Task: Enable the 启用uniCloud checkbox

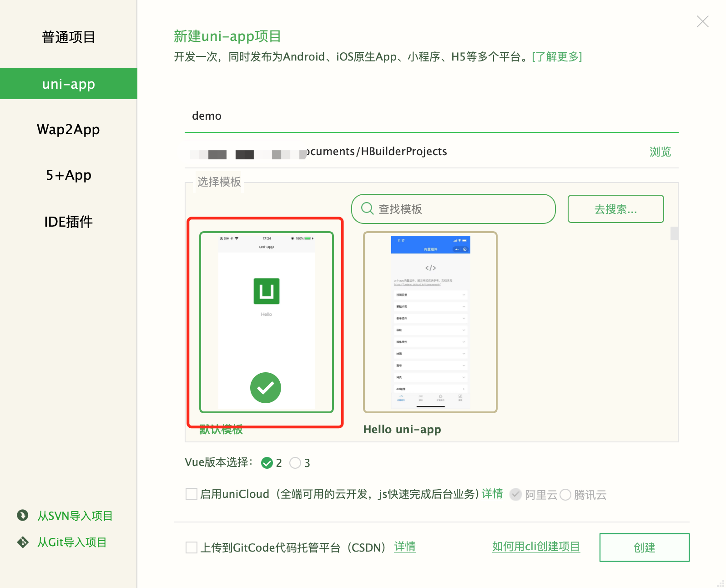Action: (x=192, y=494)
